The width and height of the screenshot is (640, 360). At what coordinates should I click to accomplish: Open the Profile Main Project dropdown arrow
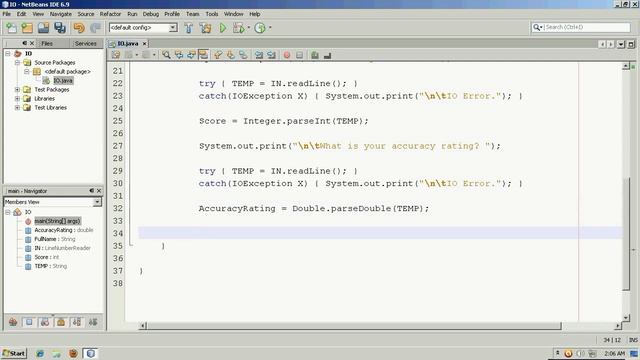click(x=270, y=28)
